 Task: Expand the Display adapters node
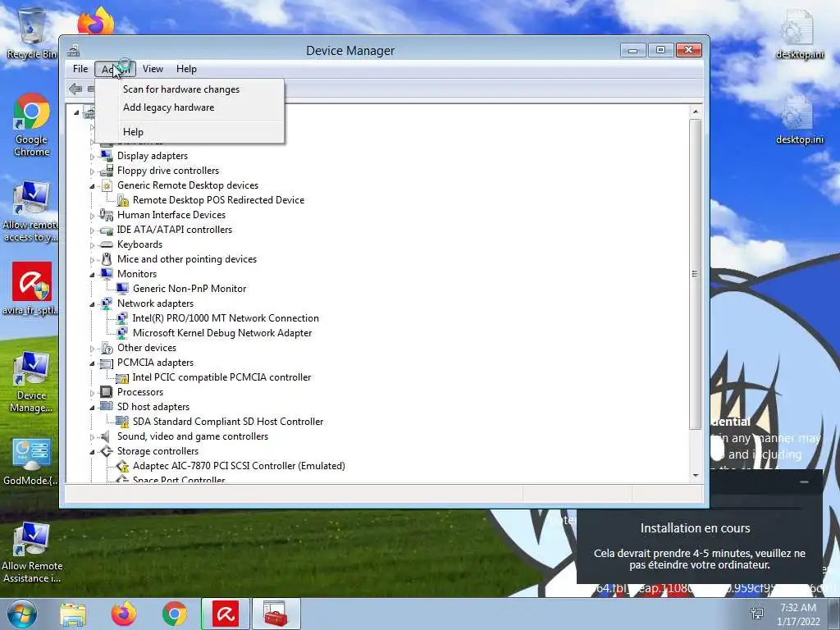coord(92,157)
